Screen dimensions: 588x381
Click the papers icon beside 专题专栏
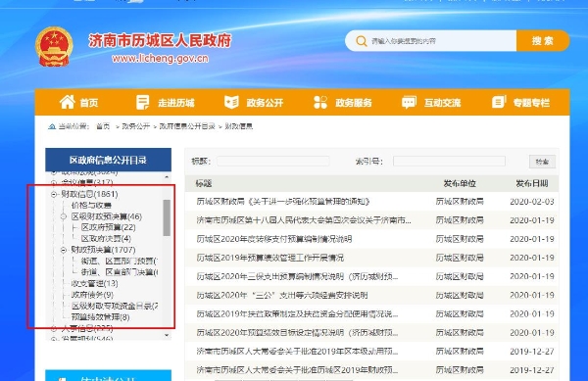[499, 102]
